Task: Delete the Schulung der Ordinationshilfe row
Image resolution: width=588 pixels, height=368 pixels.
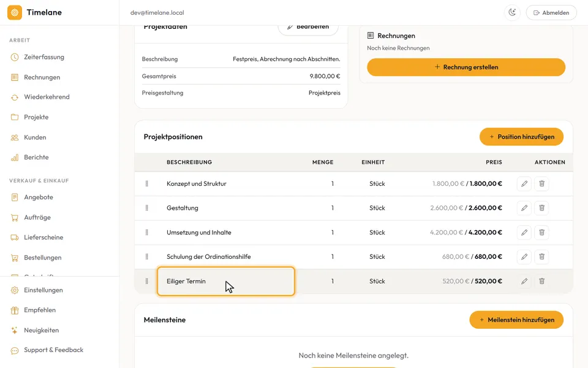Action: click(541, 257)
